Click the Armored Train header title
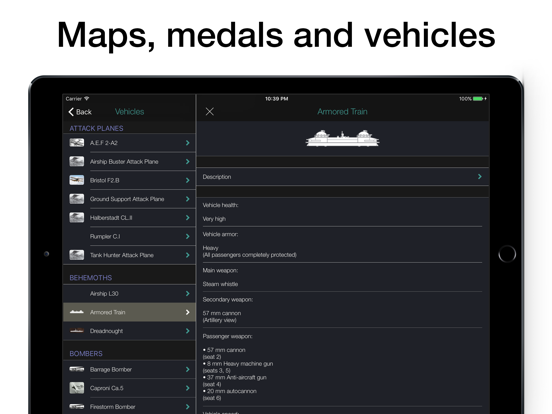Image resolution: width=552 pixels, height=414 pixels. 342,112
